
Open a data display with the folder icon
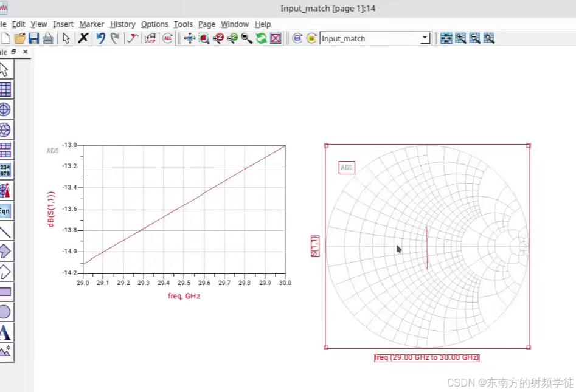point(19,38)
